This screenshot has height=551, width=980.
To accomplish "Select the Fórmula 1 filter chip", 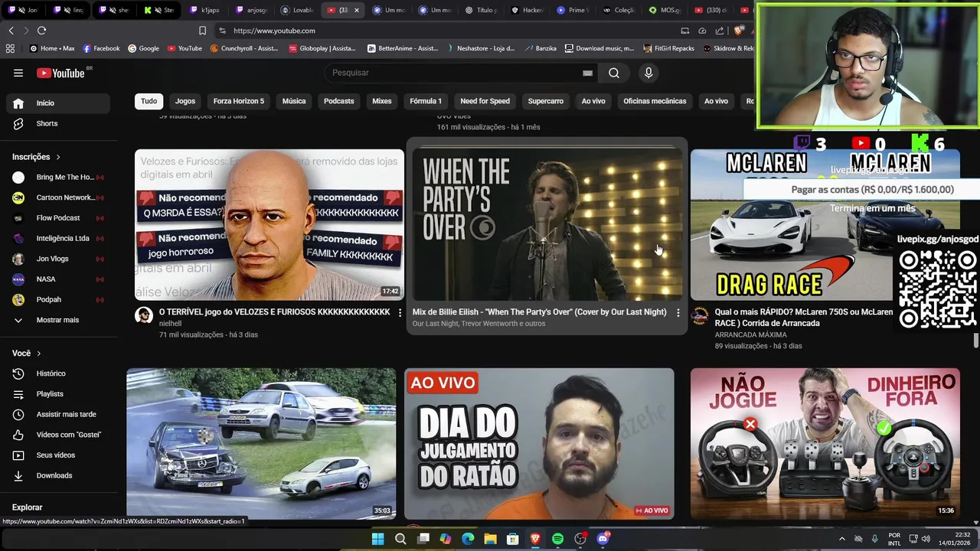I will point(426,101).
